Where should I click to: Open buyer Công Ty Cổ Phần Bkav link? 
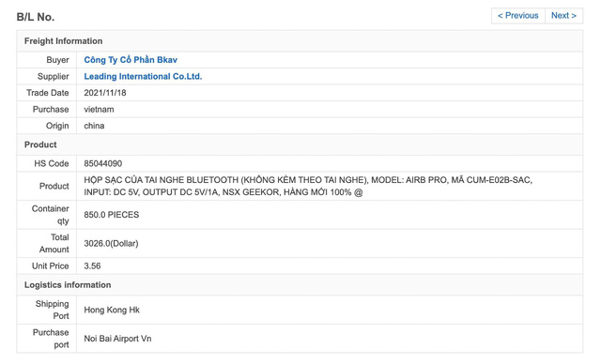[x=131, y=60]
